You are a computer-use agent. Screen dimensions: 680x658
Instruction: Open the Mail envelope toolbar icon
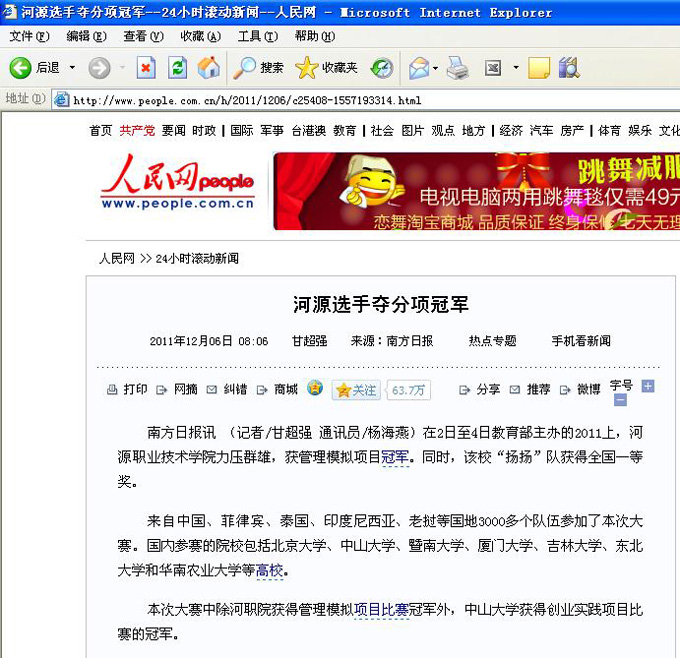coord(417,68)
